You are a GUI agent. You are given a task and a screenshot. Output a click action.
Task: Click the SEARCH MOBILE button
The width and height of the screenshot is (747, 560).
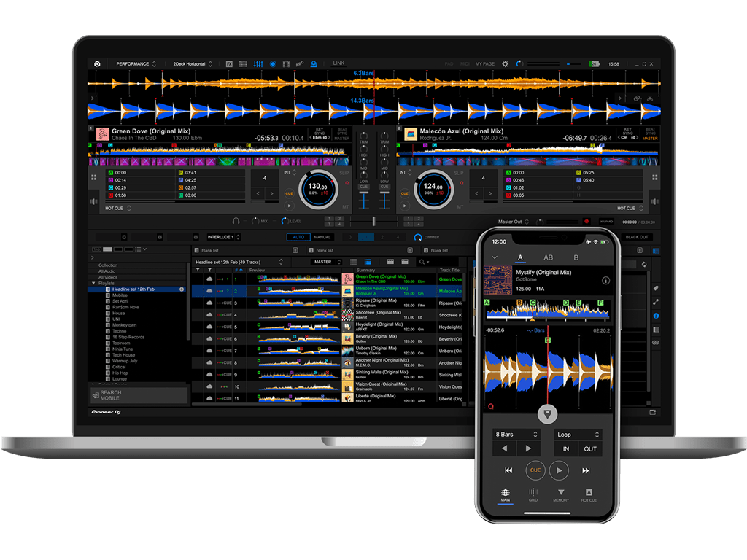click(139, 396)
